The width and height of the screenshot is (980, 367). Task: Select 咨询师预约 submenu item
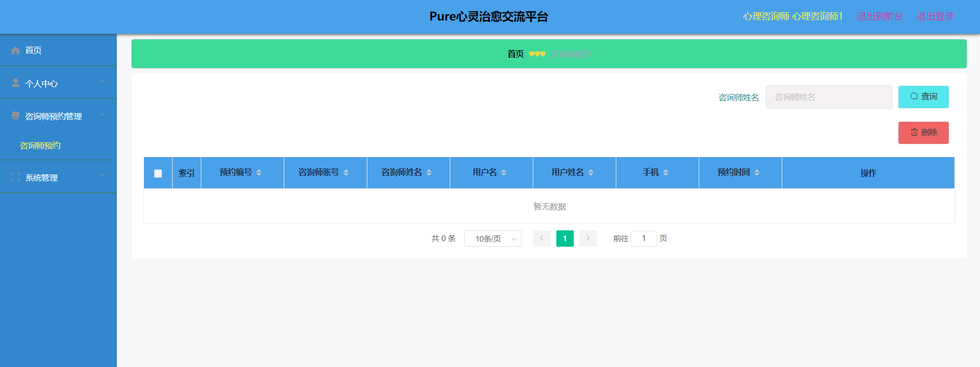point(40,146)
